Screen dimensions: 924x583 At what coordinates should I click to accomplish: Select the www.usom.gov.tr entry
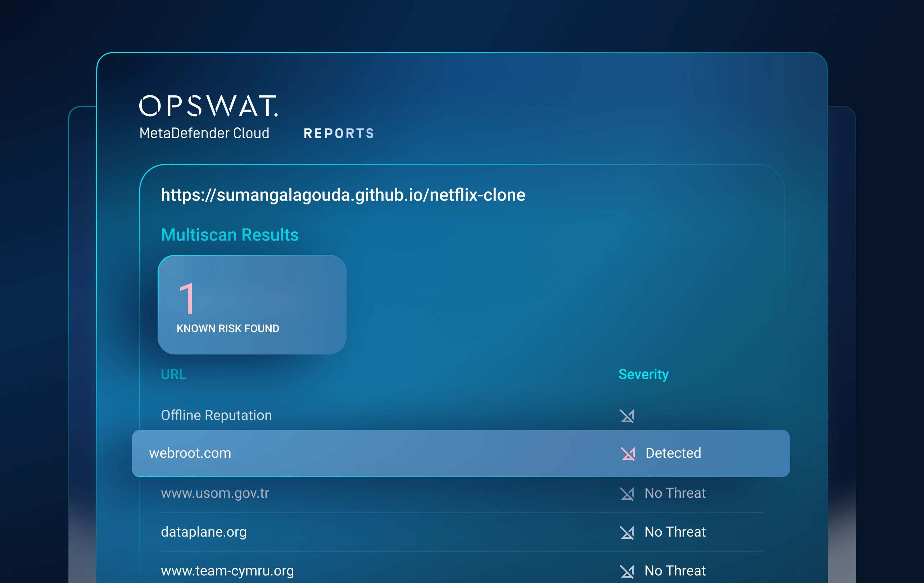(x=215, y=493)
